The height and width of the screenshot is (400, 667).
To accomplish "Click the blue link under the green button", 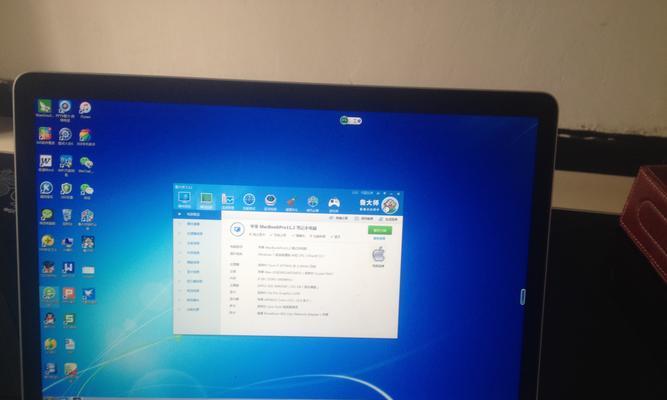I will click(379, 239).
